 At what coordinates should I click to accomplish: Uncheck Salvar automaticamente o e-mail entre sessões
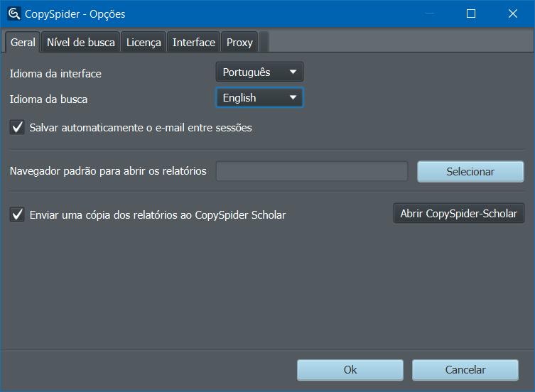pyautogui.click(x=17, y=127)
